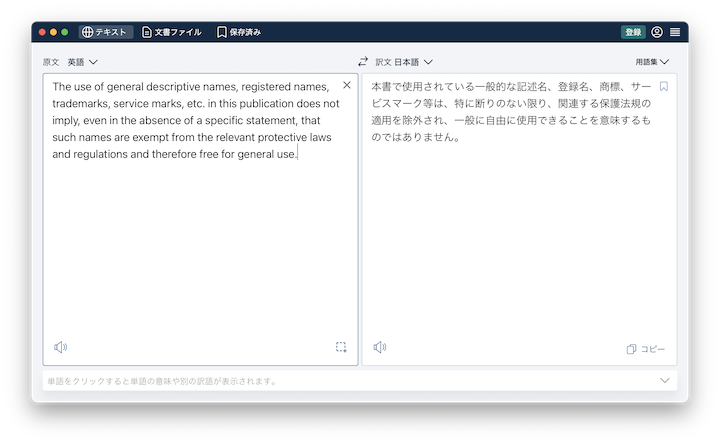Swap source and target languages
The width and height of the screenshot is (720, 444).
(363, 62)
